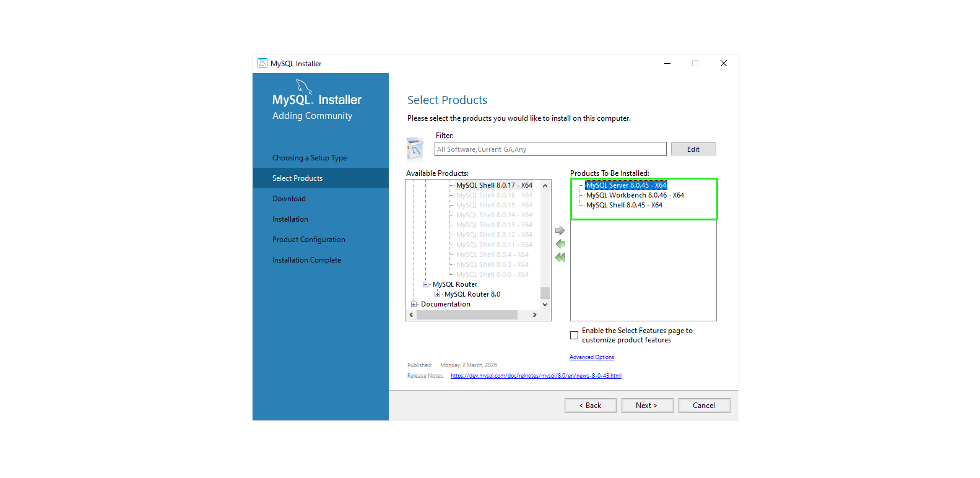980x478 pixels.
Task: Select MySQL Shell 8.0.14 - X64
Action: click(x=494, y=215)
